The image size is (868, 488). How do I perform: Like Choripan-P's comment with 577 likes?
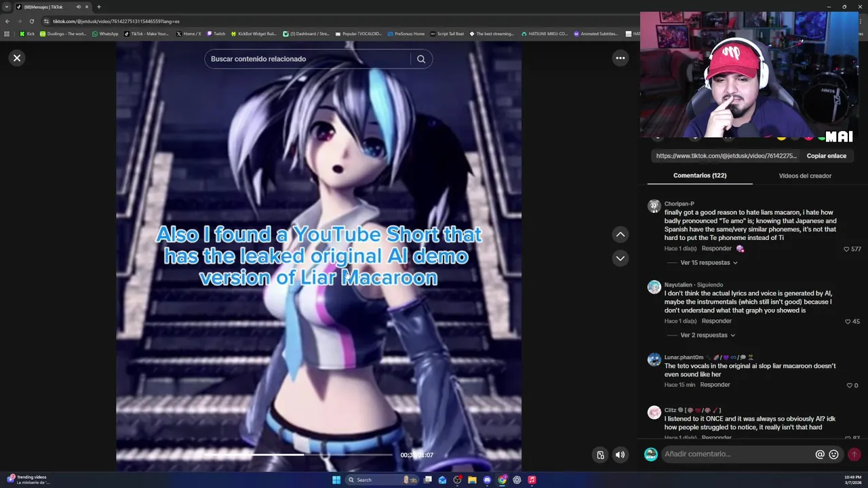pyautogui.click(x=846, y=249)
